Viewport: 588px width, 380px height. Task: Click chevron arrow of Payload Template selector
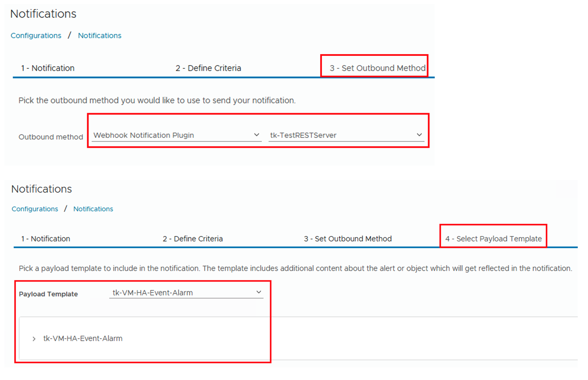[x=259, y=292]
